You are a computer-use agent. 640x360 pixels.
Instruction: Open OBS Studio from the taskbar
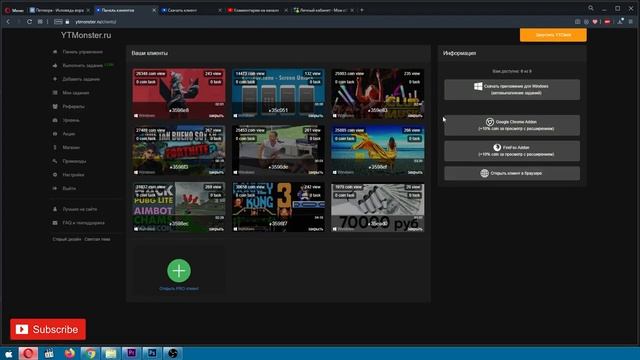tap(173, 353)
